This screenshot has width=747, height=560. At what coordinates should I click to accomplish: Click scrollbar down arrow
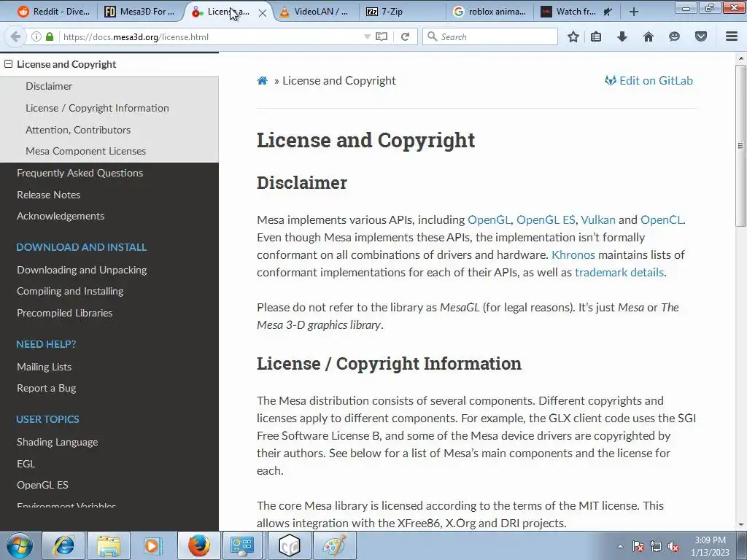pyautogui.click(x=740, y=525)
